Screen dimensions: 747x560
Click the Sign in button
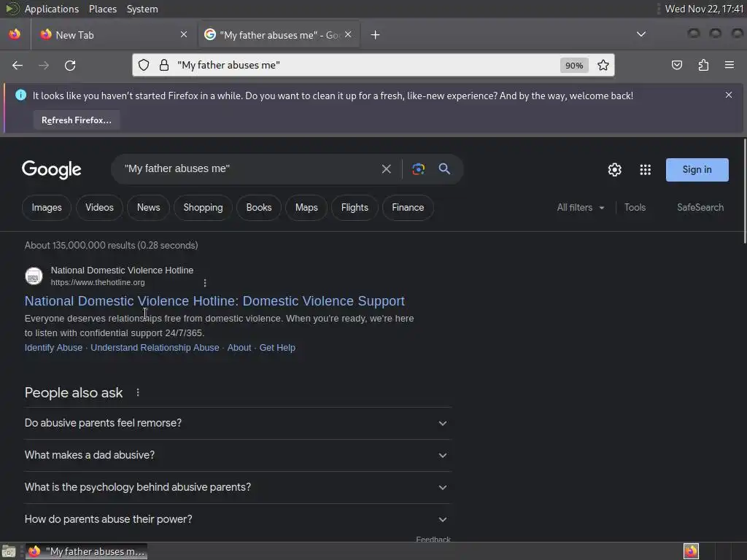(x=697, y=169)
